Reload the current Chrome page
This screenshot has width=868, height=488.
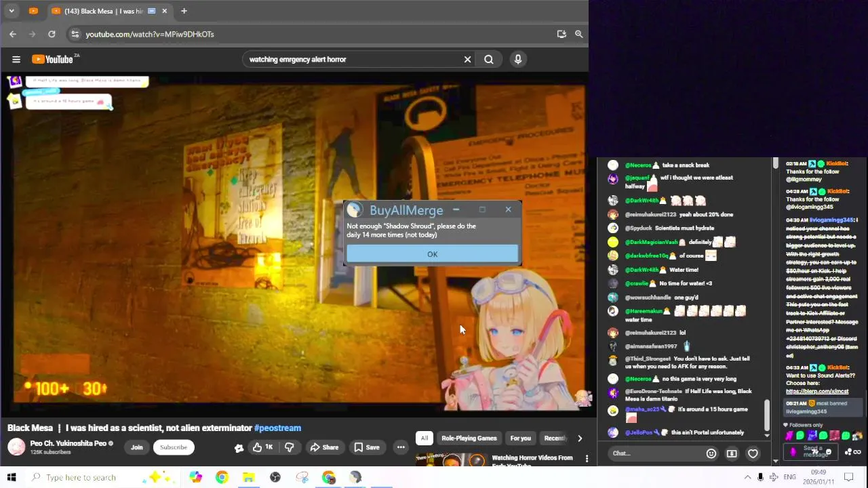click(x=52, y=34)
